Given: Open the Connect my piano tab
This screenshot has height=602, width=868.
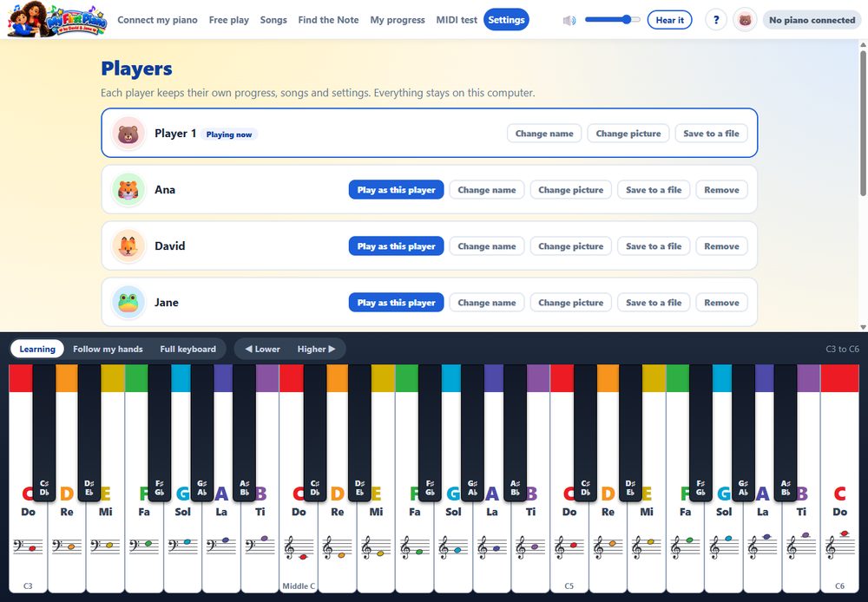Looking at the screenshot, I should click(x=157, y=20).
